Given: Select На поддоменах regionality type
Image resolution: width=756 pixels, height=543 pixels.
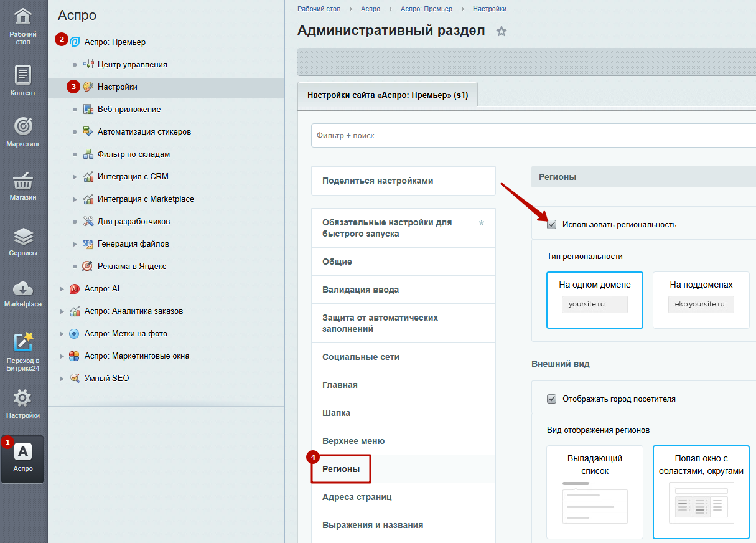Looking at the screenshot, I should [701, 300].
